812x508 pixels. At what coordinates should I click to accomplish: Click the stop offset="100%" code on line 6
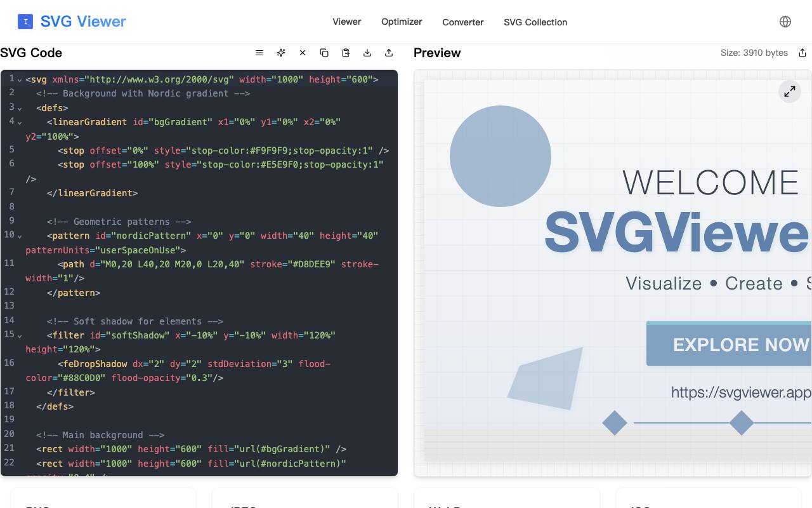(204, 171)
